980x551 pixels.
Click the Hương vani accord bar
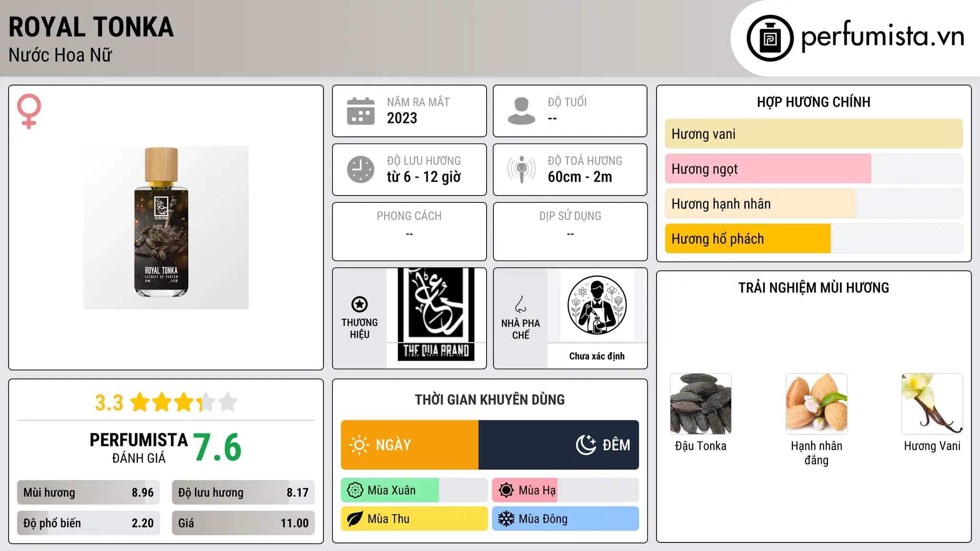click(814, 134)
